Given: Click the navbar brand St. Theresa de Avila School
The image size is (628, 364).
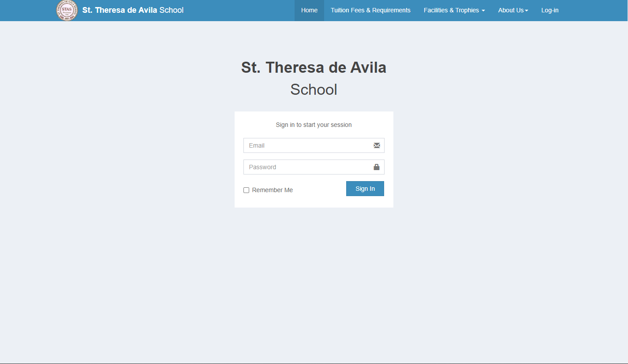Looking at the screenshot, I should tap(133, 10).
